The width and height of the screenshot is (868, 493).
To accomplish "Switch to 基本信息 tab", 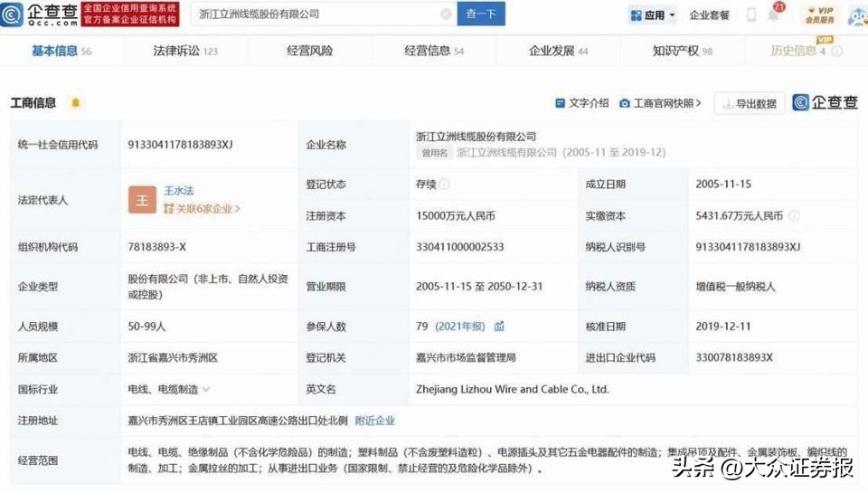I will pyautogui.click(x=61, y=51).
